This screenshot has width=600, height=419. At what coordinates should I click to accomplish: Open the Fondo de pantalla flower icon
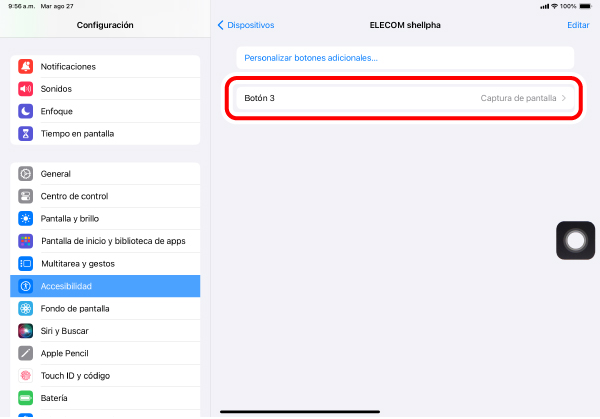pos(26,308)
